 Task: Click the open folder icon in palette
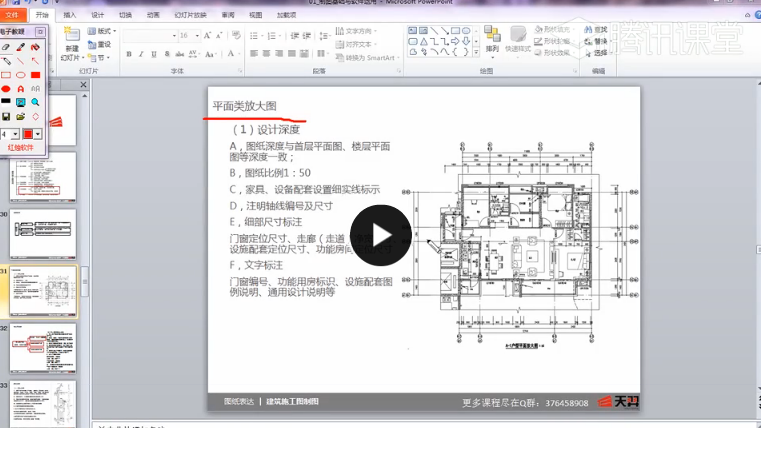tap(20, 117)
